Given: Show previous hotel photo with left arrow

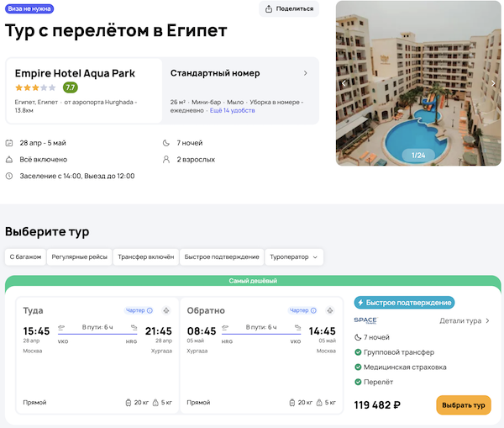Looking at the screenshot, I should [x=344, y=83].
